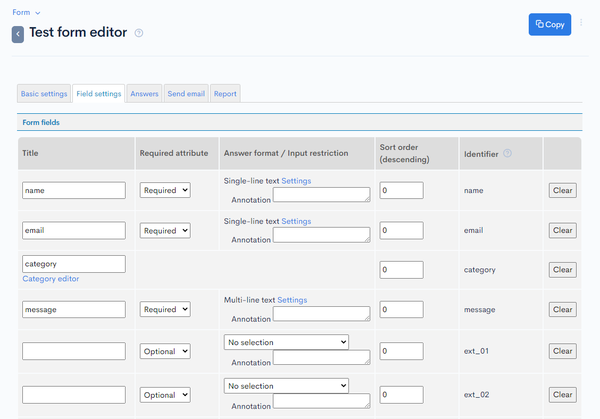Focus sort order input for ext_01 row

(x=401, y=351)
